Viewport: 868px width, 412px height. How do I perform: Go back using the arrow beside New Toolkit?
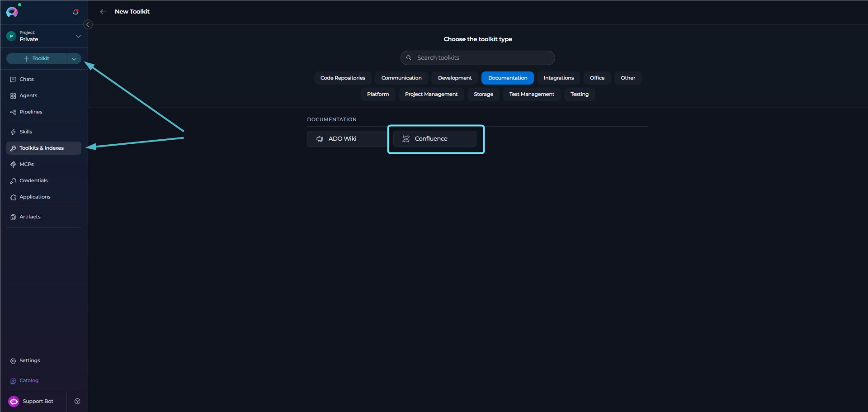(x=103, y=12)
